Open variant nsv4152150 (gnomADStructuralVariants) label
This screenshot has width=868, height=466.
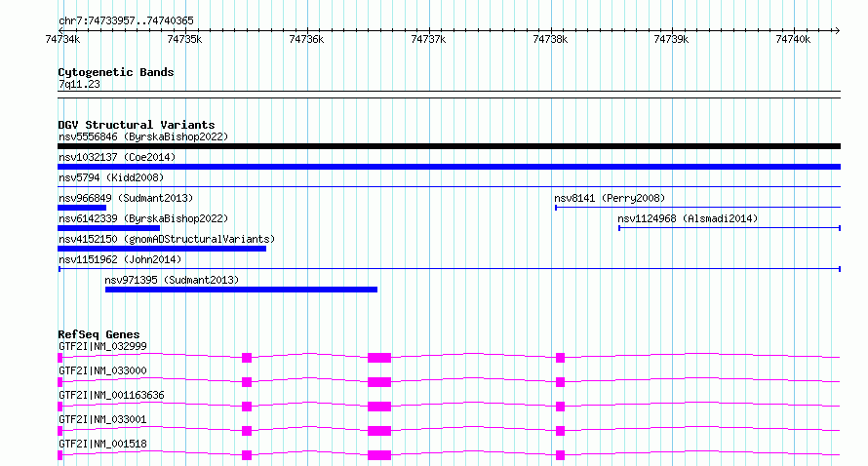click(167, 239)
